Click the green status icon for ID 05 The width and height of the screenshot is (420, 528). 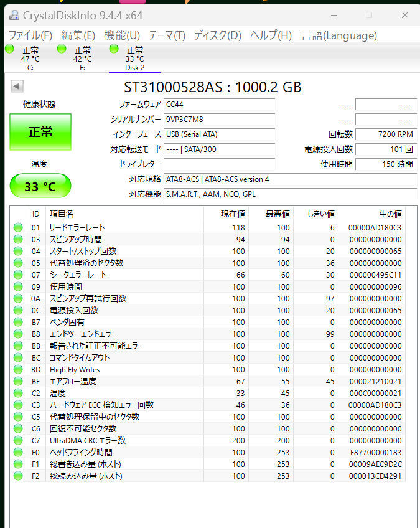18,263
